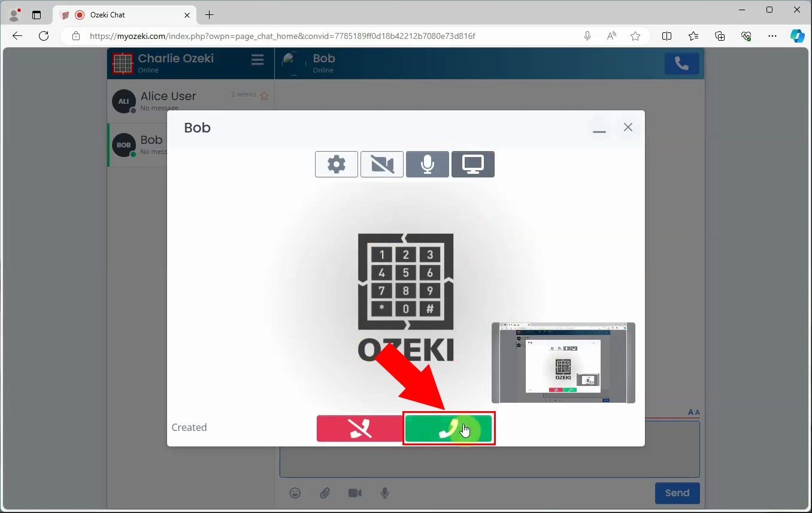The height and width of the screenshot is (513, 812).
Task: Click the blue phone call button in chat header
Action: pyautogui.click(x=682, y=64)
